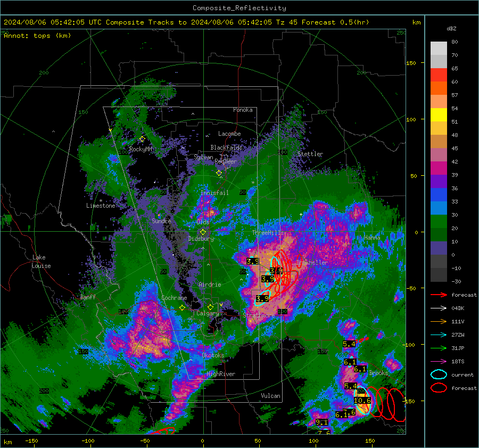Click the 'current' legend text
The image size is (479, 448).
pos(463,374)
